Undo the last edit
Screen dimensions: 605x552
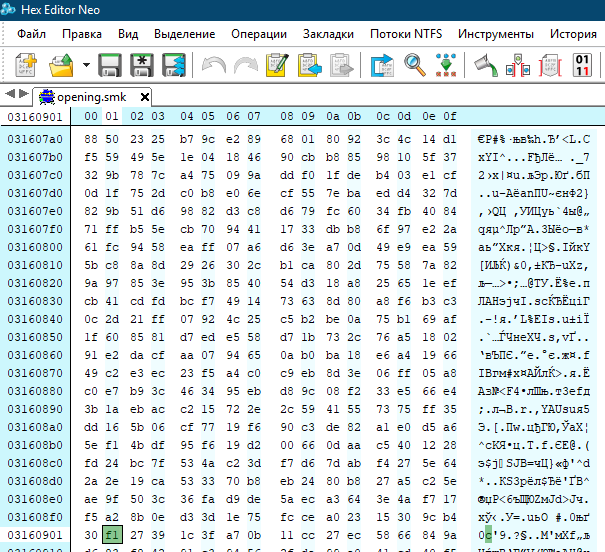coord(214,65)
